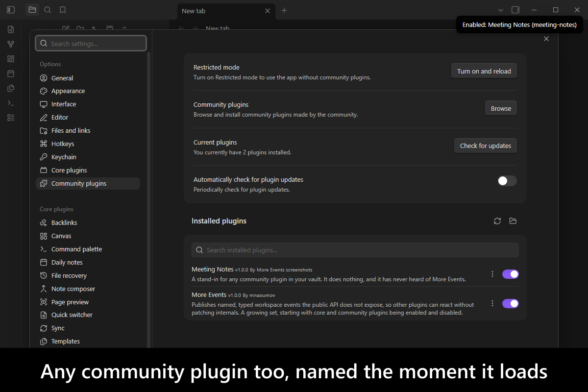Screen dimensions: 588x392
Task: Open Page preview plugin settings
Action: click(x=88, y=302)
